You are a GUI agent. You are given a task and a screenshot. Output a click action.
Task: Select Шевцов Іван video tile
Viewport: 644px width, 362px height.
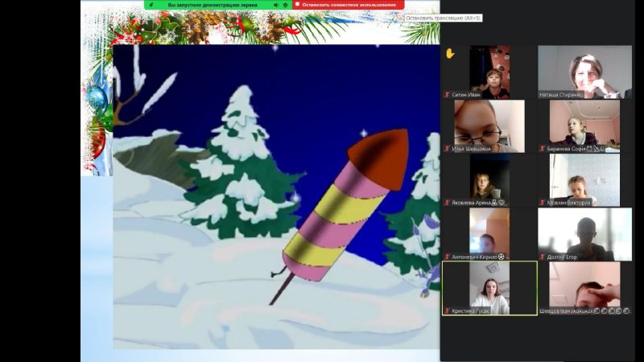click(x=584, y=286)
